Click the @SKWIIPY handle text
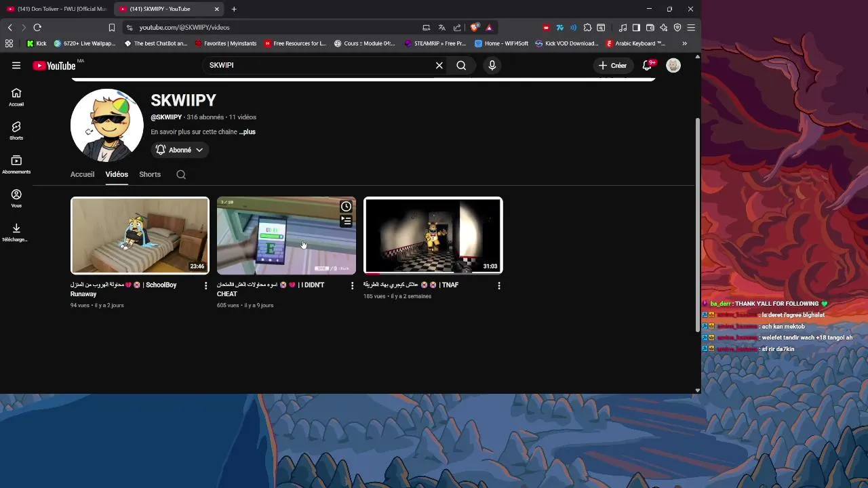Image resolution: width=868 pixels, height=488 pixels. [166, 117]
